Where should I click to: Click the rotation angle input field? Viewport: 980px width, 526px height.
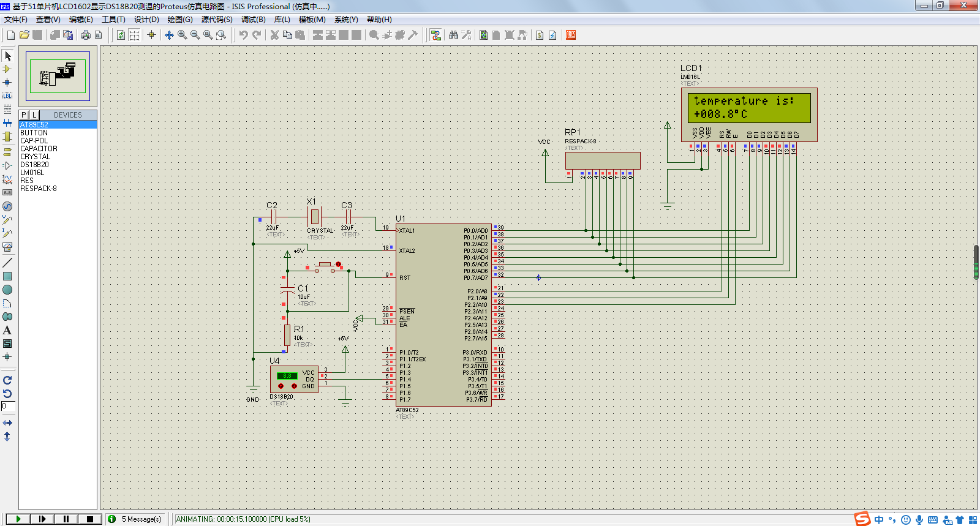(x=7, y=406)
